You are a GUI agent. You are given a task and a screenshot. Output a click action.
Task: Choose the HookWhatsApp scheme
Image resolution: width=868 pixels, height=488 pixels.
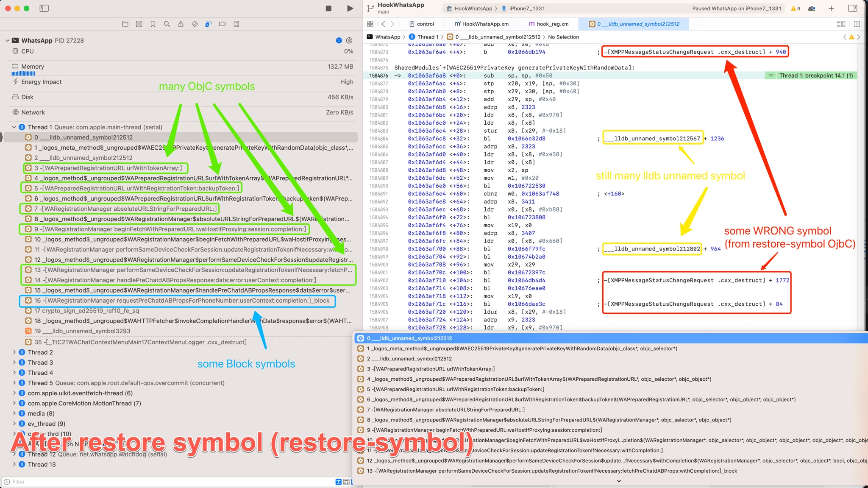pyautogui.click(x=469, y=8)
